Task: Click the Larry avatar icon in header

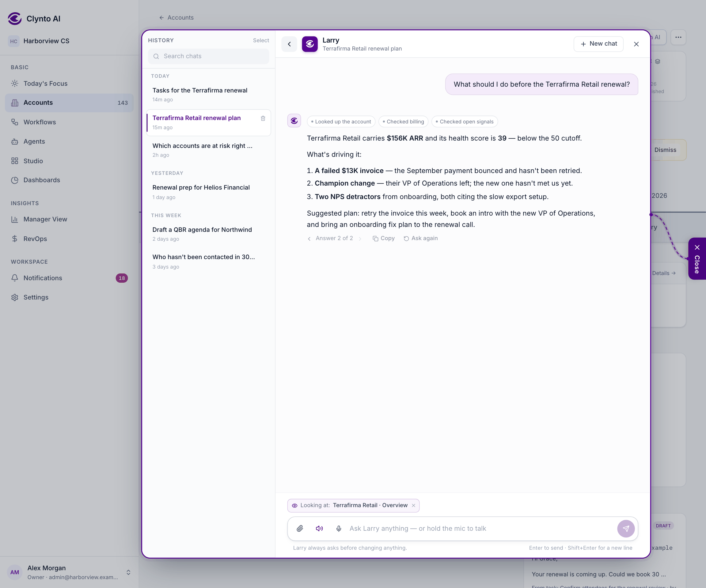Action: 309,44
